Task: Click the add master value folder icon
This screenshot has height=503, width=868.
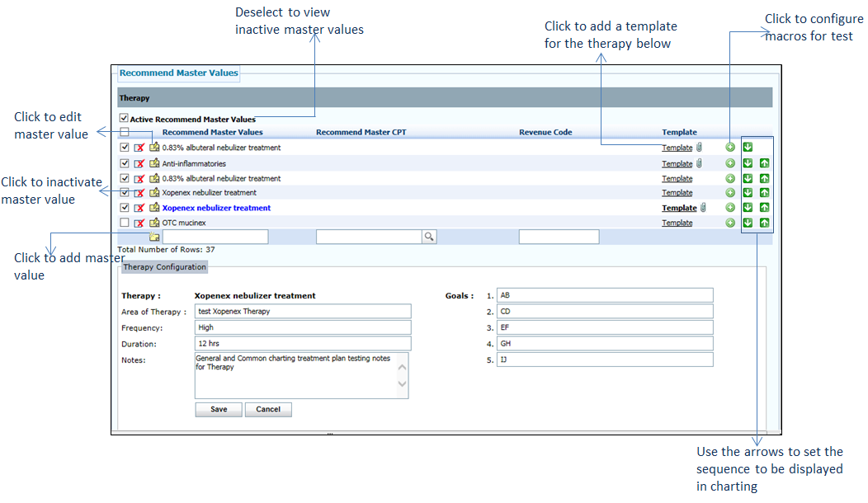Action: 154,237
